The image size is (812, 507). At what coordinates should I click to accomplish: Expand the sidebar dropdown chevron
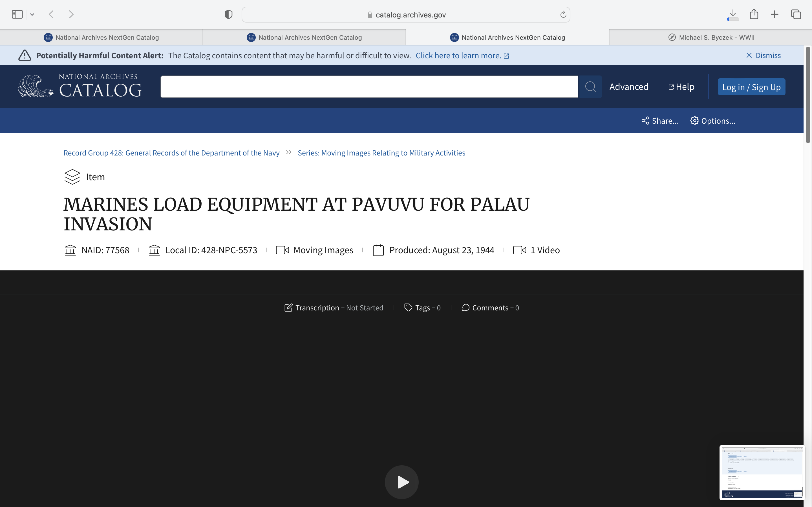pyautogui.click(x=32, y=14)
